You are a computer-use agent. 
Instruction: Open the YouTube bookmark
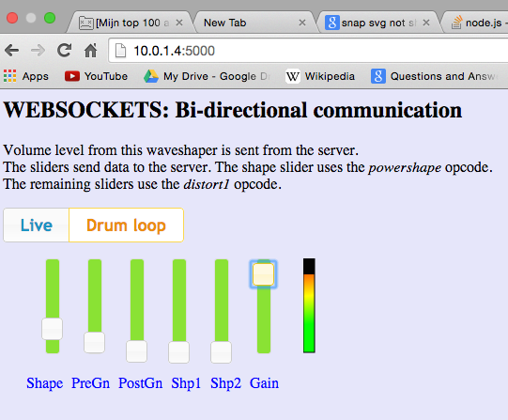(x=96, y=76)
